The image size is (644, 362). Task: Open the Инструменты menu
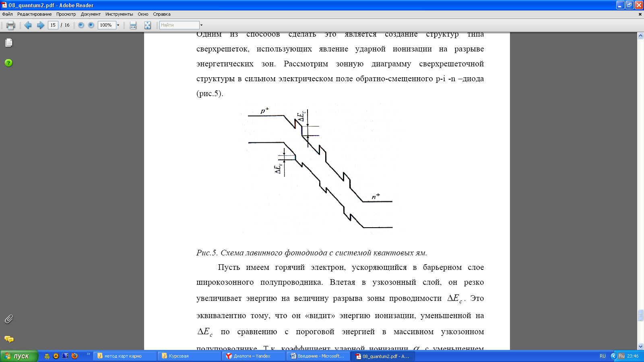coord(119,14)
